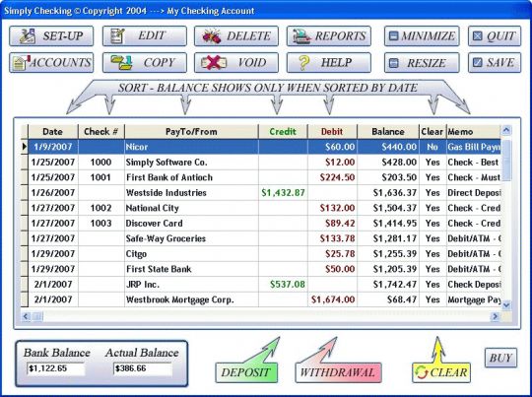This screenshot has width=532, height=397.
Task: Click the Gas Bill memo cell
Action: [x=474, y=147]
